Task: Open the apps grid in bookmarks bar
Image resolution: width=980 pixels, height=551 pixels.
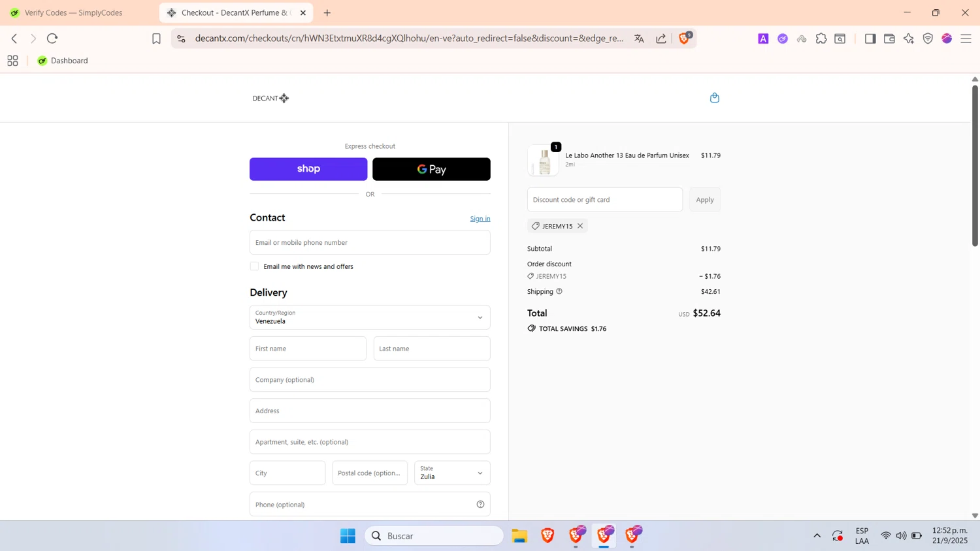Action: point(12,61)
